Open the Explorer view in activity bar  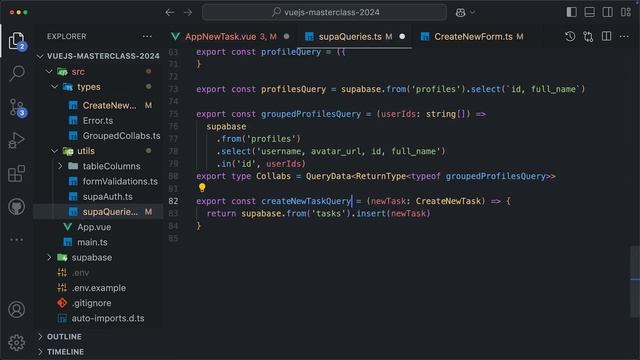click(17, 41)
